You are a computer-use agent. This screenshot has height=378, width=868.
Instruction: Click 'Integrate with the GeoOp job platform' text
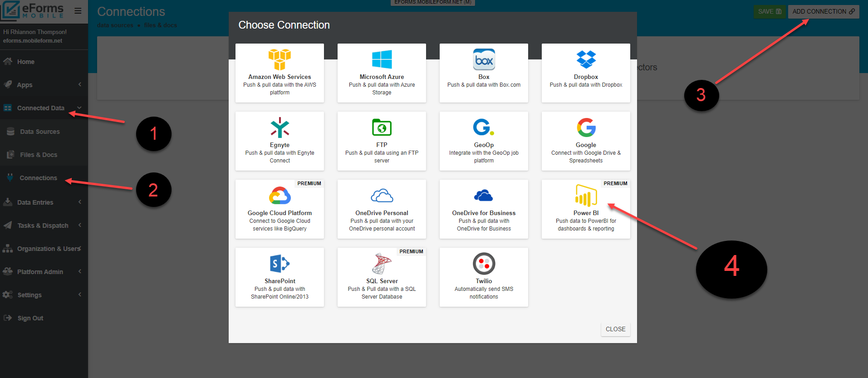pyautogui.click(x=484, y=157)
